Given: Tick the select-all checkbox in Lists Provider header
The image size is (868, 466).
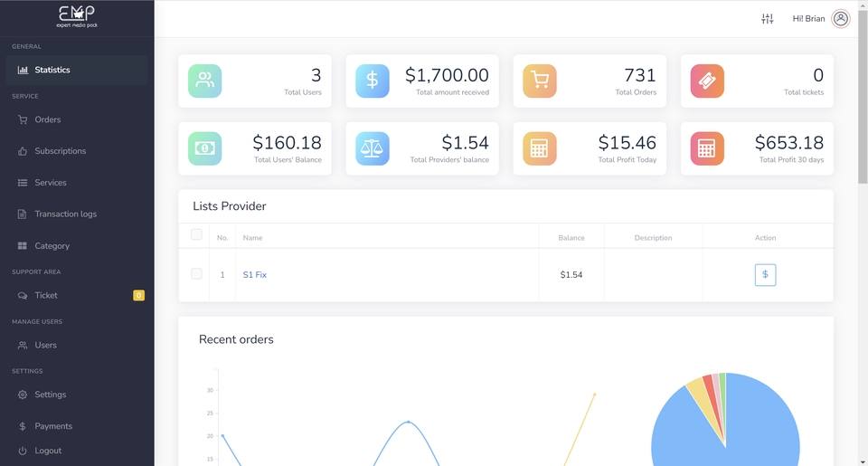Looking at the screenshot, I should pos(196,234).
